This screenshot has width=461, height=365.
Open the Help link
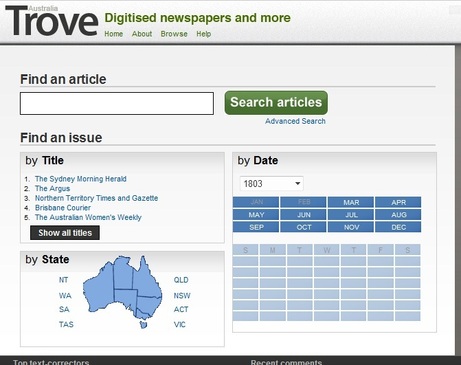click(x=204, y=34)
